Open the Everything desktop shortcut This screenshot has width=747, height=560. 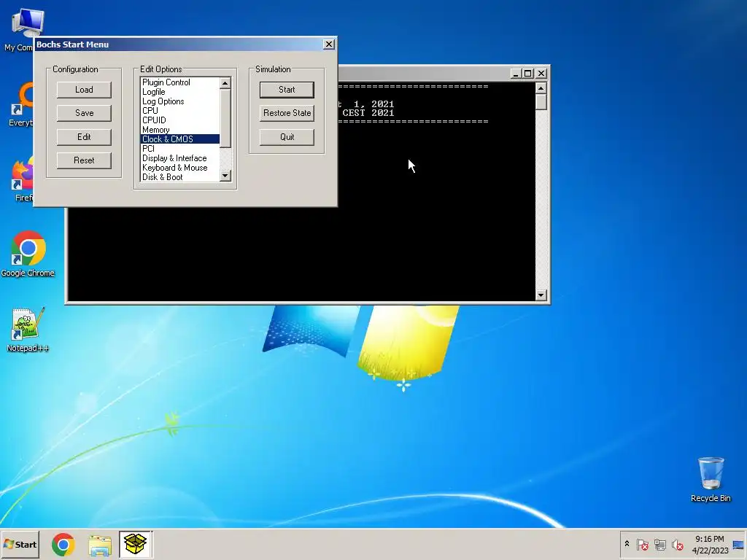click(x=21, y=105)
